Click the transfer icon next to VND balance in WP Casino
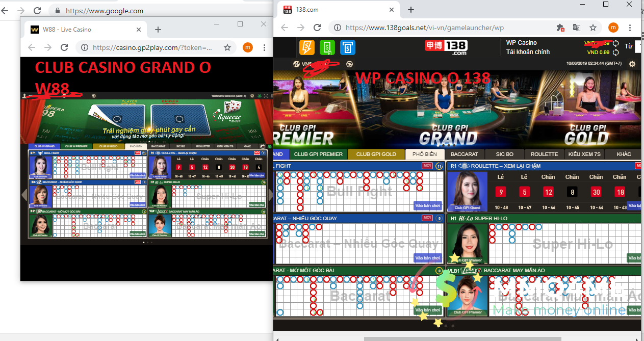Image resolution: width=644 pixels, height=341 pixels. [349, 64]
